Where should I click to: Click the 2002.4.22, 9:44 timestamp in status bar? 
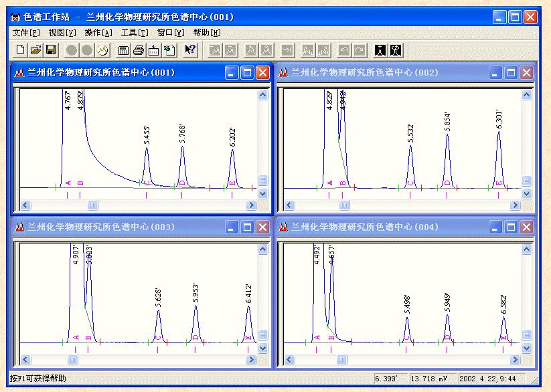click(x=488, y=379)
